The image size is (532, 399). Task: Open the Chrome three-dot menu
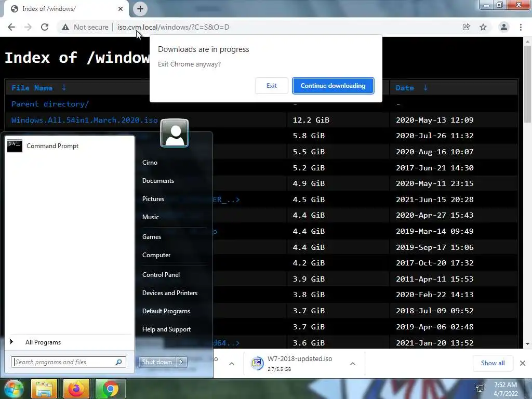521,27
